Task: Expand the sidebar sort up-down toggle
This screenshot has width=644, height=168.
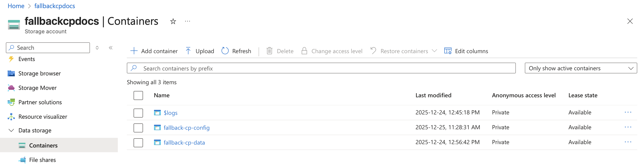Action: (97, 48)
